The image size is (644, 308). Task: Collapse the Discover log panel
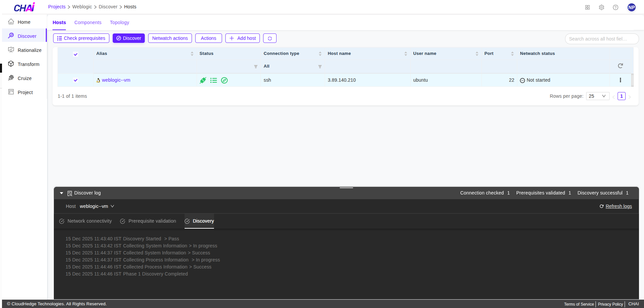click(x=62, y=193)
